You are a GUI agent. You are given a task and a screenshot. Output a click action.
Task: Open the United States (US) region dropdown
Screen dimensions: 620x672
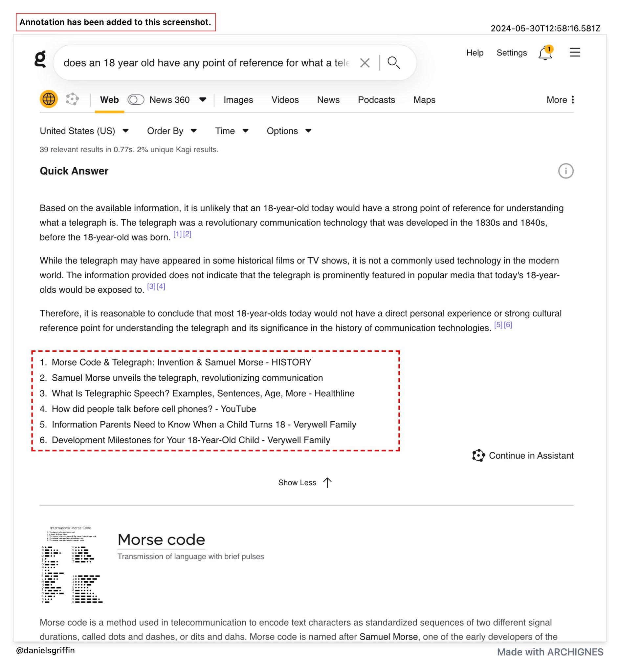point(84,131)
